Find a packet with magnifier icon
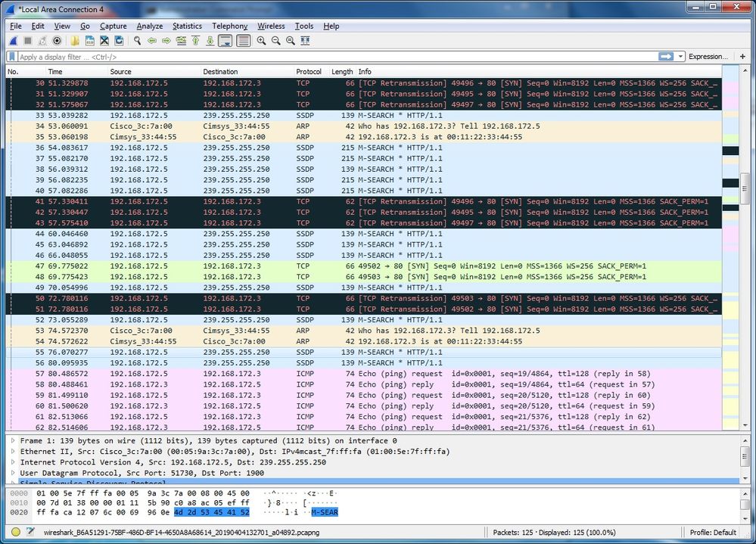 138,41
